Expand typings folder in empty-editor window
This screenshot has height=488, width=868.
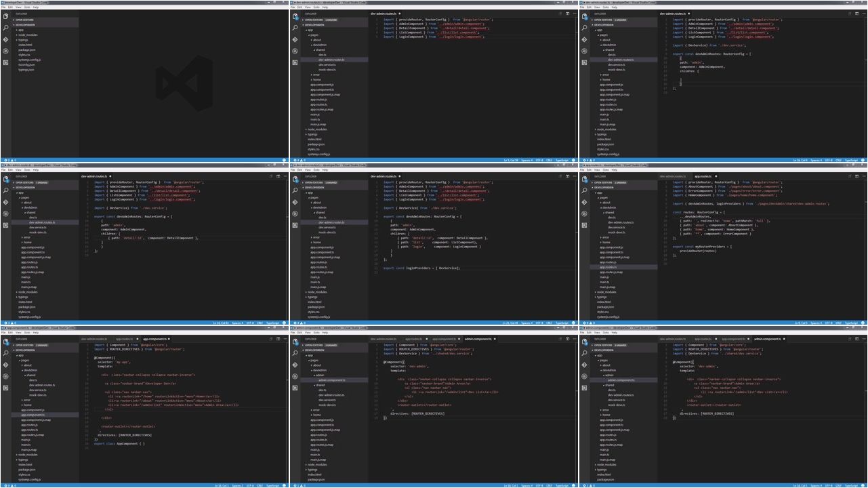pos(22,40)
